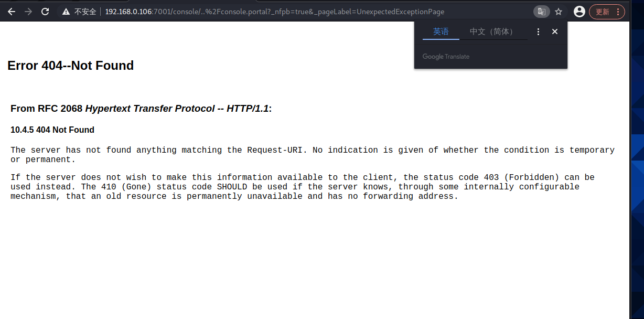Click the Error 404--Not Found heading

[71, 66]
